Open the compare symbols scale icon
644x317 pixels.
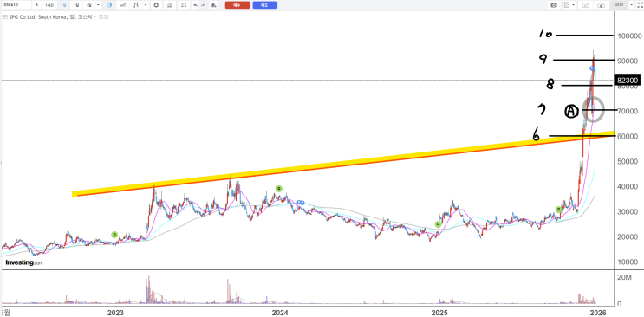[184, 5]
